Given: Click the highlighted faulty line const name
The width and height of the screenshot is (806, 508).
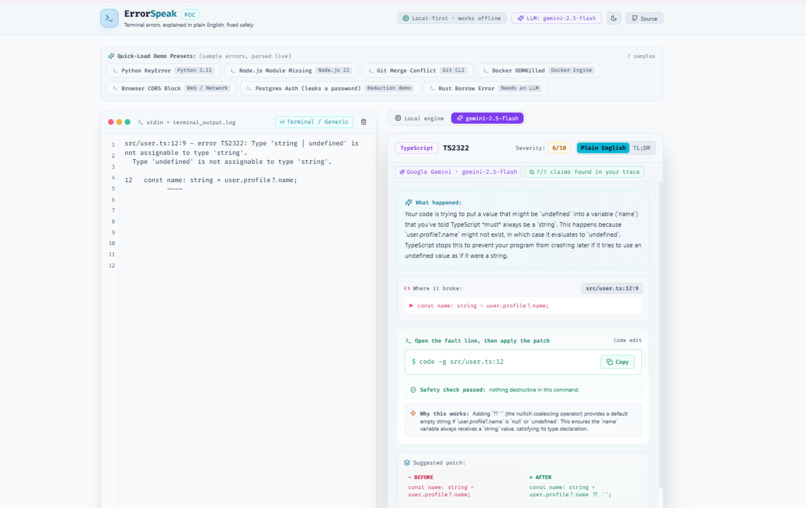Looking at the screenshot, I should 523,305.
